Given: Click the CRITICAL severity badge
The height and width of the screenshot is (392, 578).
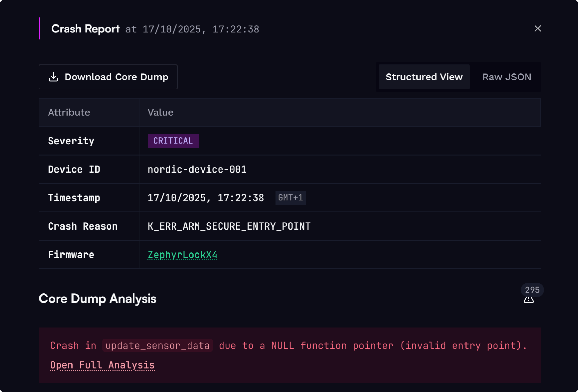Looking at the screenshot, I should click(x=173, y=141).
